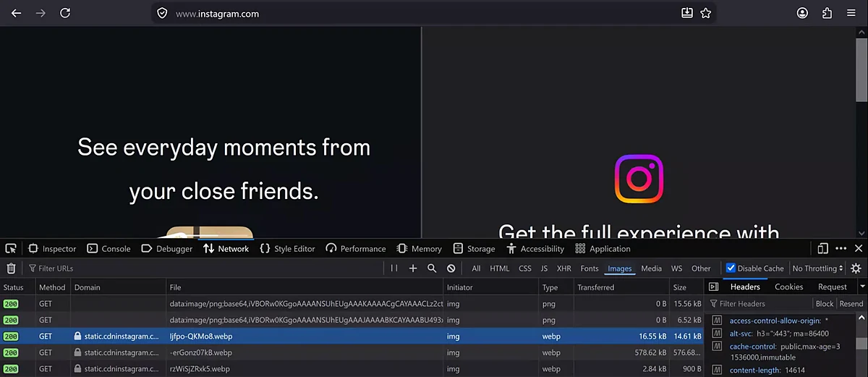The height and width of the screenshot is (377, 868).
Task: Sort by Initiator column header
Action: click(490, 287)
